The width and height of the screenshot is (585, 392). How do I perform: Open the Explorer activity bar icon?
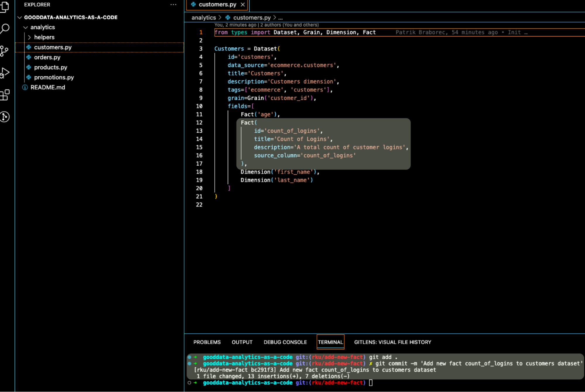tap(5, 6)
